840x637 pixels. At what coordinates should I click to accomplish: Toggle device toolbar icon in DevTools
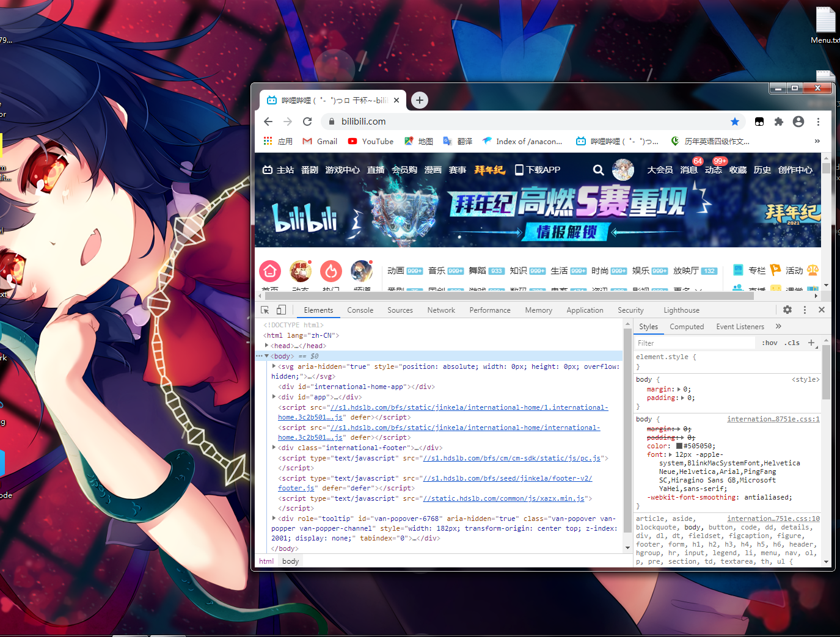281,310
